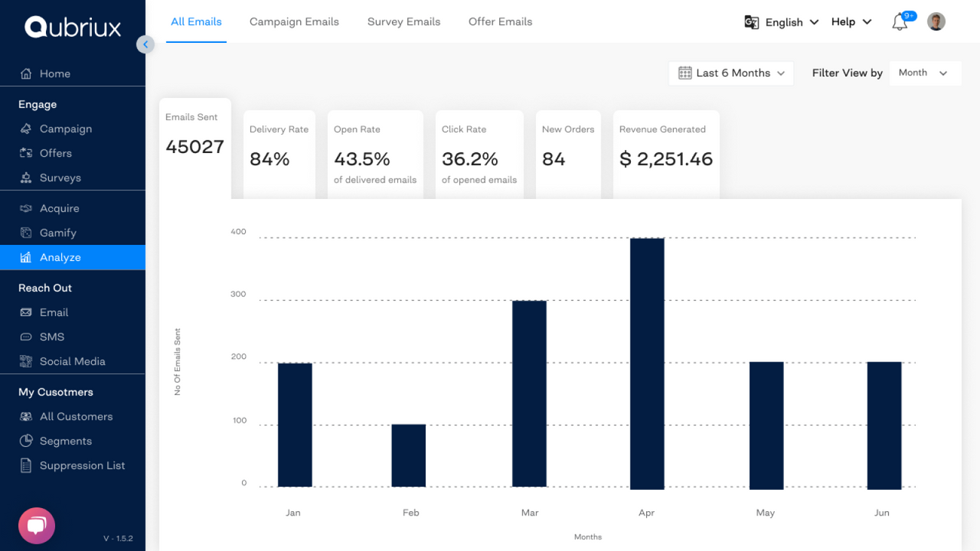Open the Offers section from the sidebar
980x551 pixels.
[26, 153]
